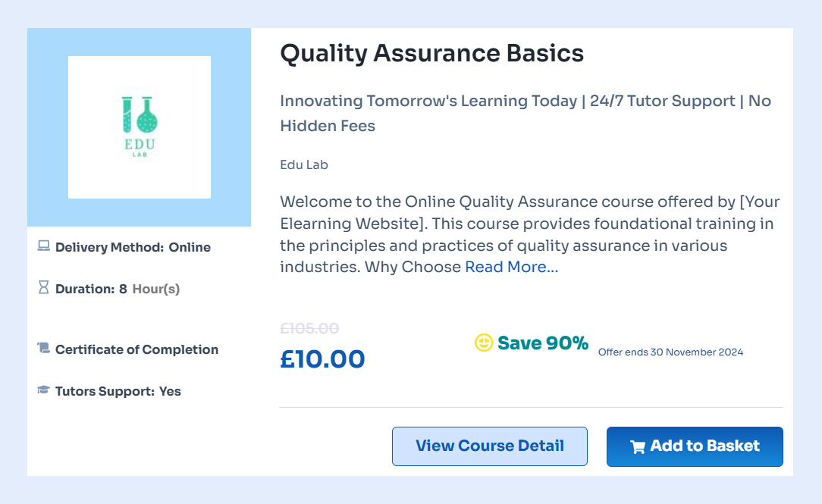Click the hourglass Duration icon
The width and height of the screenshot is (822, 504).
pos(44,288)
